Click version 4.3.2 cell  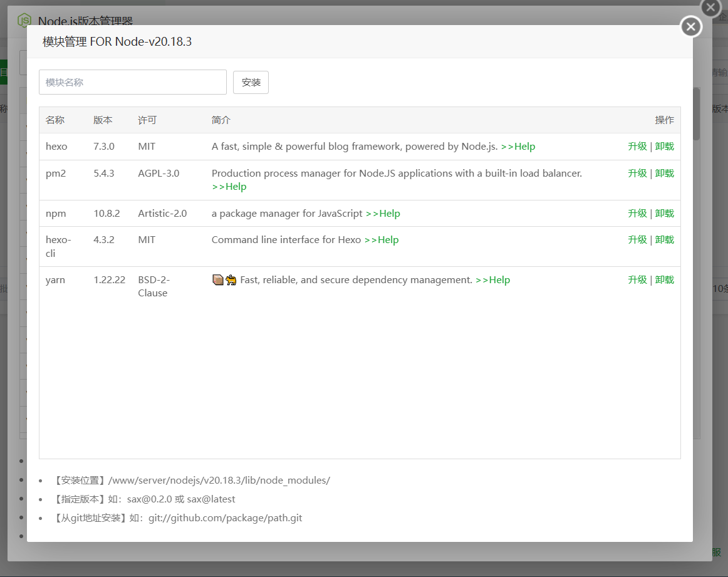point(103,239)
